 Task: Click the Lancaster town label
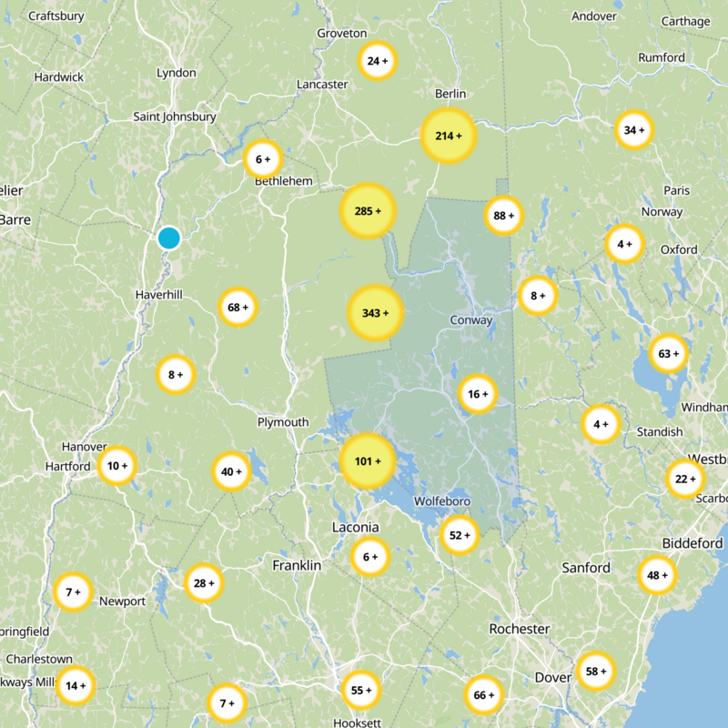coord(322,85)
